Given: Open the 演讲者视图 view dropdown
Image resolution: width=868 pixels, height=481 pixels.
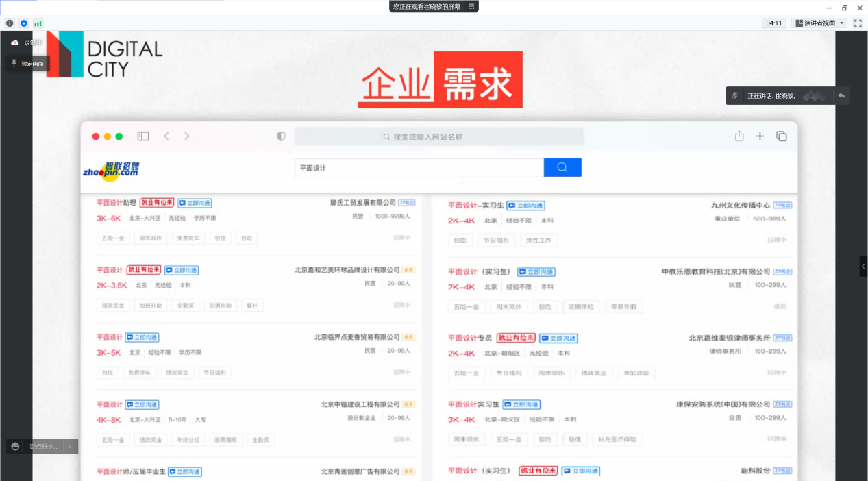Looking at the screenshot, I should 819,23.
